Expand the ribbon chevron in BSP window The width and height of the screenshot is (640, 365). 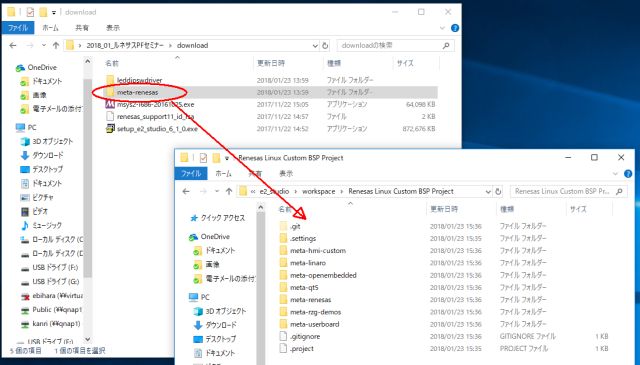click(x=616, y=174)
